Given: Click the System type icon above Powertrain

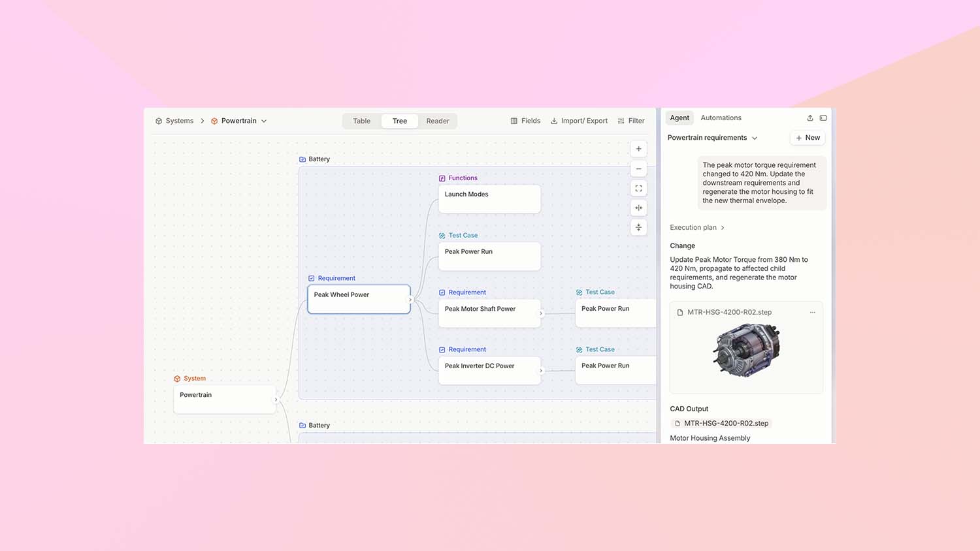Looking at the screenshot, I should pos(177,379).
